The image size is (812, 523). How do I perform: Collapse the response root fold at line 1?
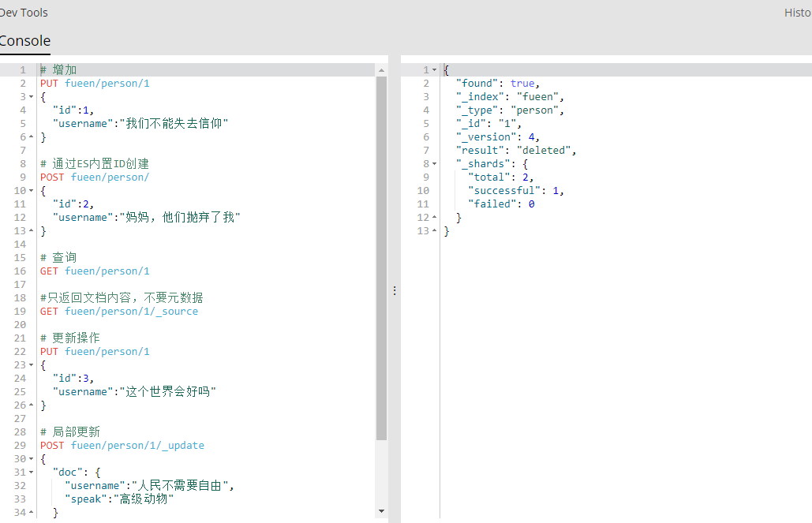435,70
